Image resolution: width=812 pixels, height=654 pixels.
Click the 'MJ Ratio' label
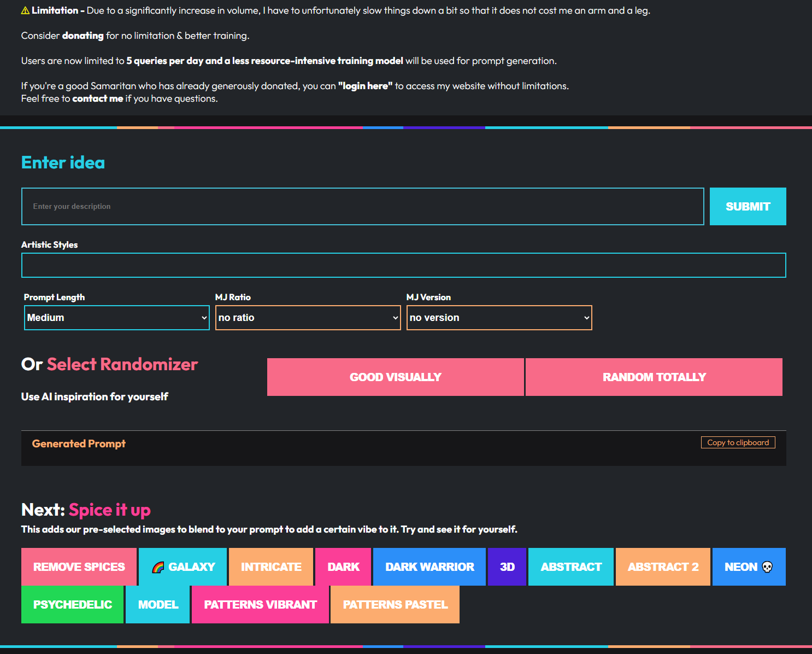point(233,297)
